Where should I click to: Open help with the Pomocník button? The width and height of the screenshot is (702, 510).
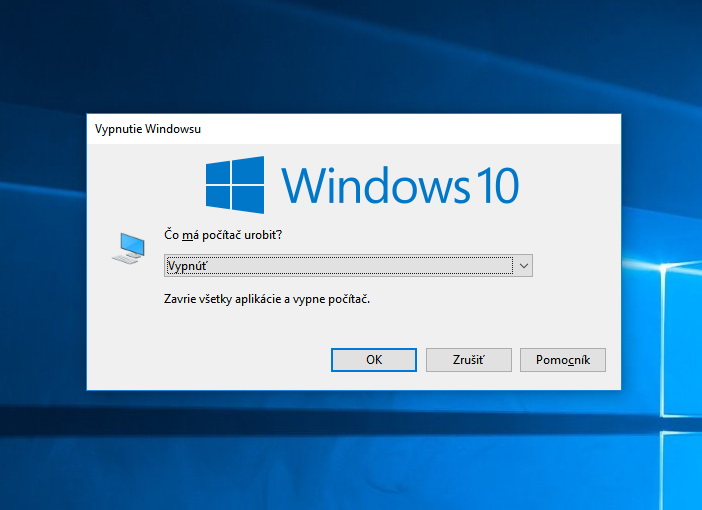[562, 360]
